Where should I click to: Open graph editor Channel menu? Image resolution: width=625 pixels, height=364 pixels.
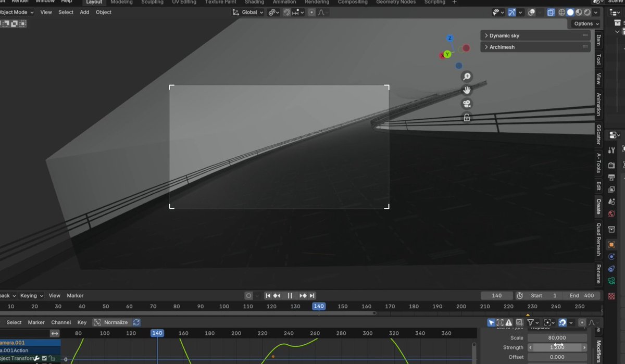(61, 322)
